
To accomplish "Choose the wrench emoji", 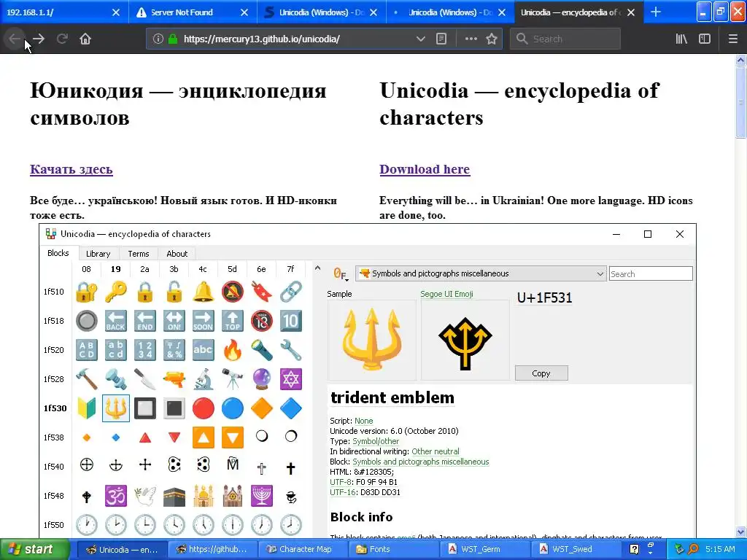I will tap(290, 350).
